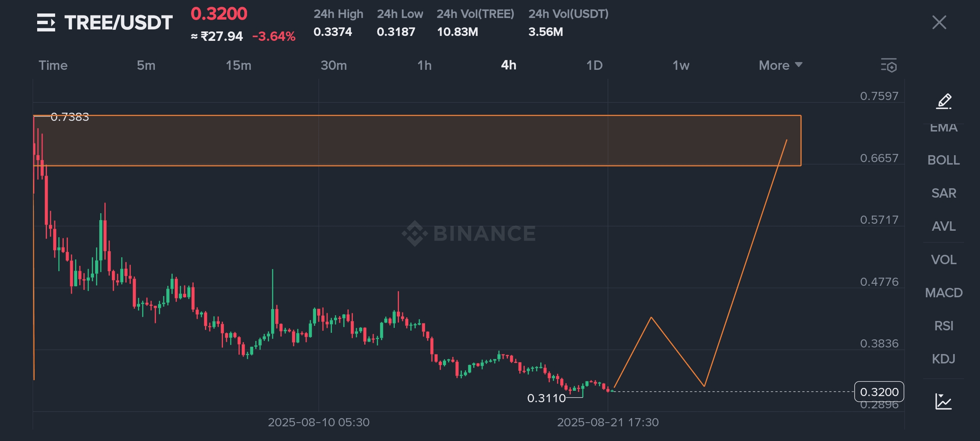Toggle the SAR indicator
This screenshot has height=441, width=980.
tap(943, 193)
